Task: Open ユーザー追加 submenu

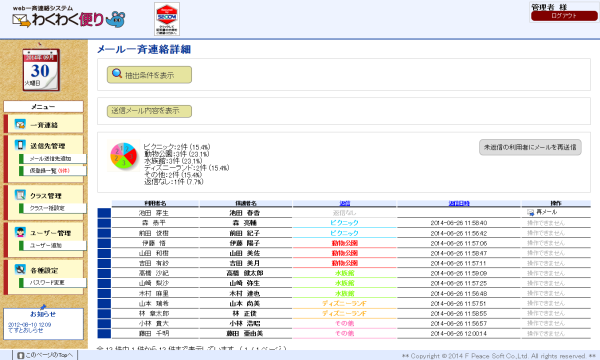Action: tap(52, 245)
